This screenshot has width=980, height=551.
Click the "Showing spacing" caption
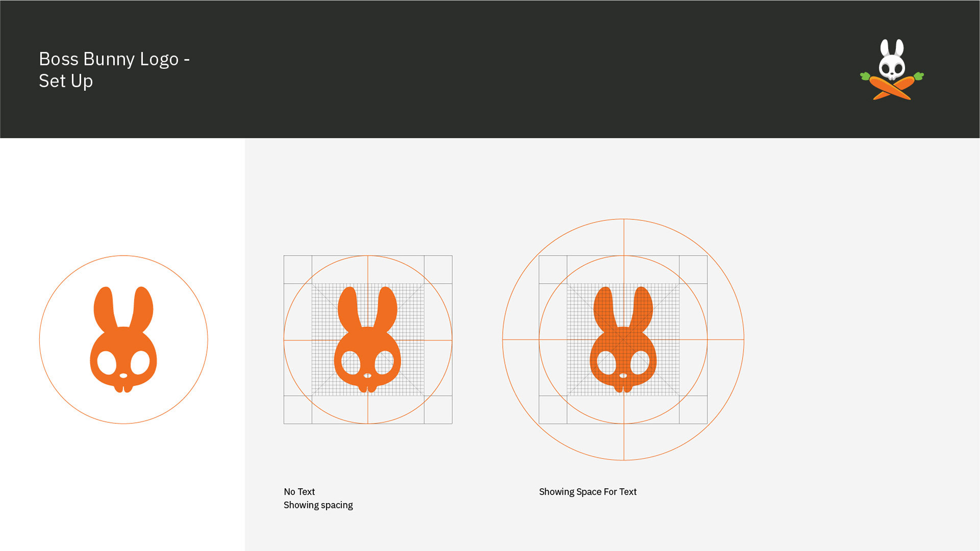pos(318,505)
